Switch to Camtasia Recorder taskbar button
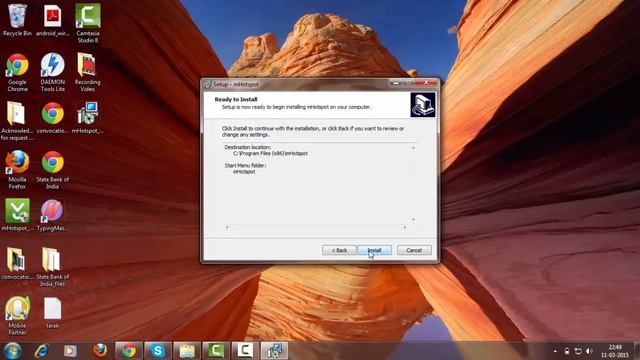The height and width of the screenshot is (360, 640). coord(245,351)
